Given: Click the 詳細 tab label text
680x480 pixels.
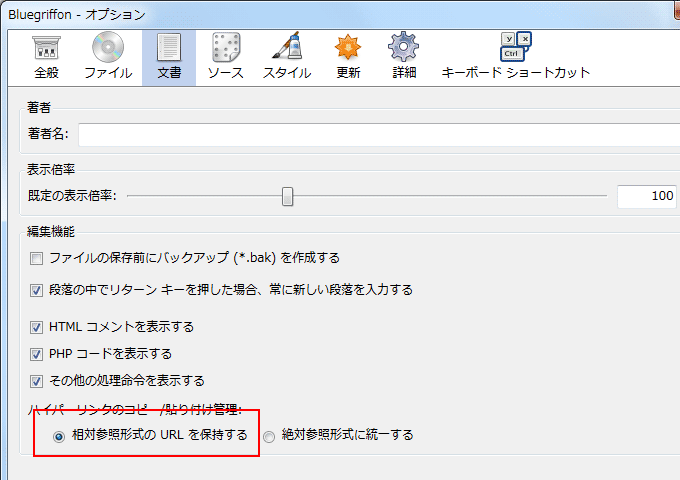Looking at the screenshot, I should click(x=404, y=72).
